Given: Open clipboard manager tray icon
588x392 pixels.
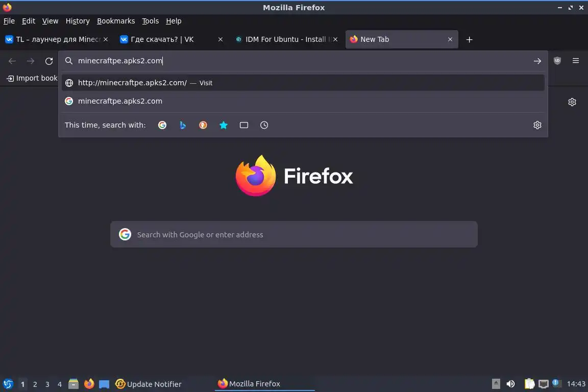Looking at the screenshot, I should [x=529, y=384].
